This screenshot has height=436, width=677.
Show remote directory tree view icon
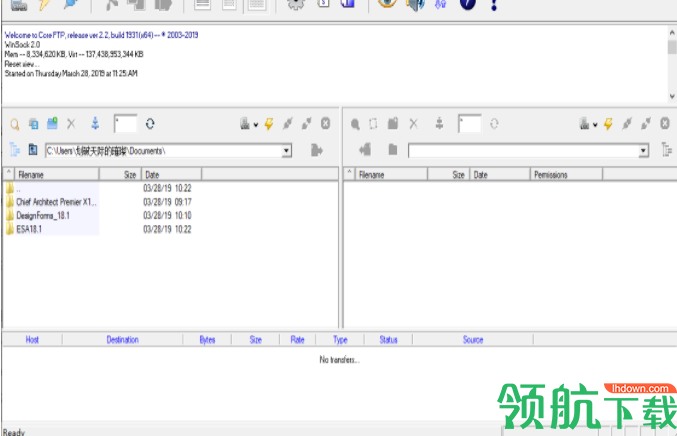[x=666, y=150]
